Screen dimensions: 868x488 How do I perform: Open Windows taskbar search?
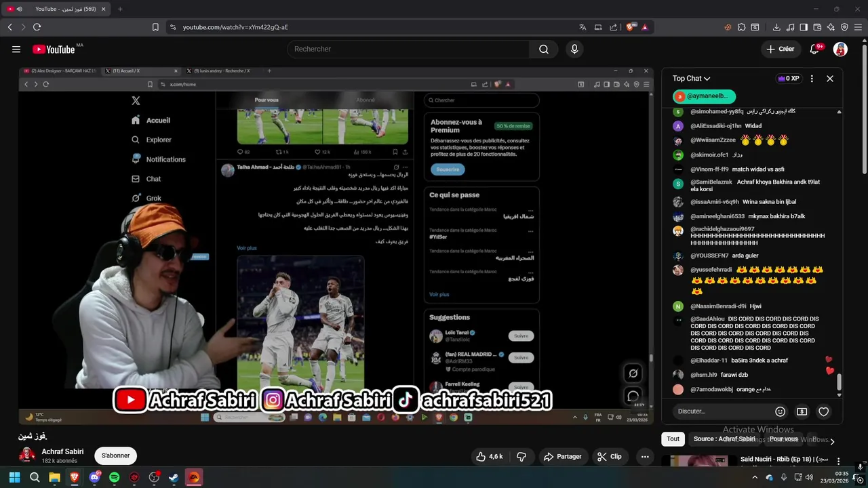35,477
